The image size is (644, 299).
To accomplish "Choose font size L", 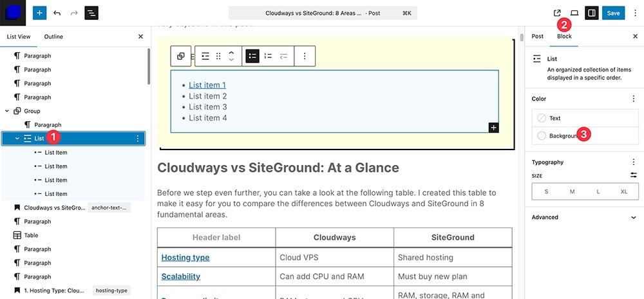I will (598, 191).
